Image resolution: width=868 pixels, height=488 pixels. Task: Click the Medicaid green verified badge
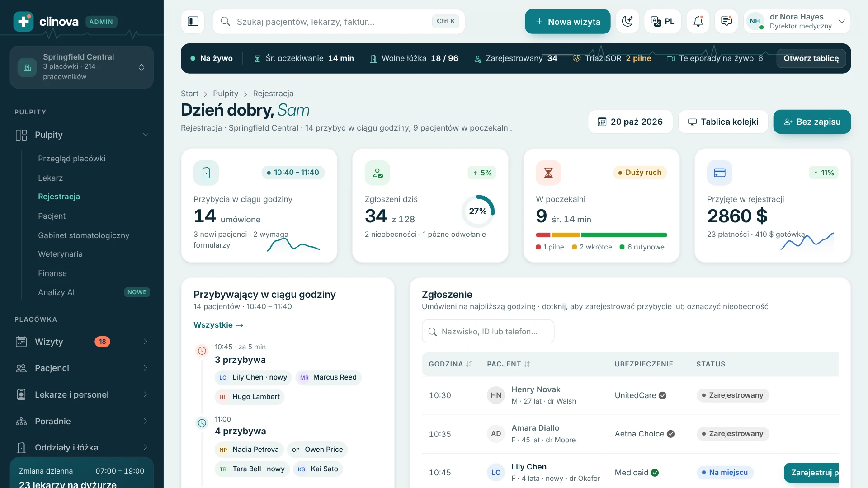[x=655, y=473]
